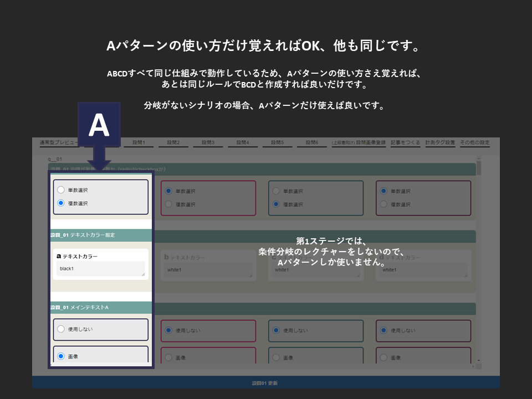Click the 設問01 更新 button
The width and height of the screenshot is (532, 399).
click(x=265, y=383)
